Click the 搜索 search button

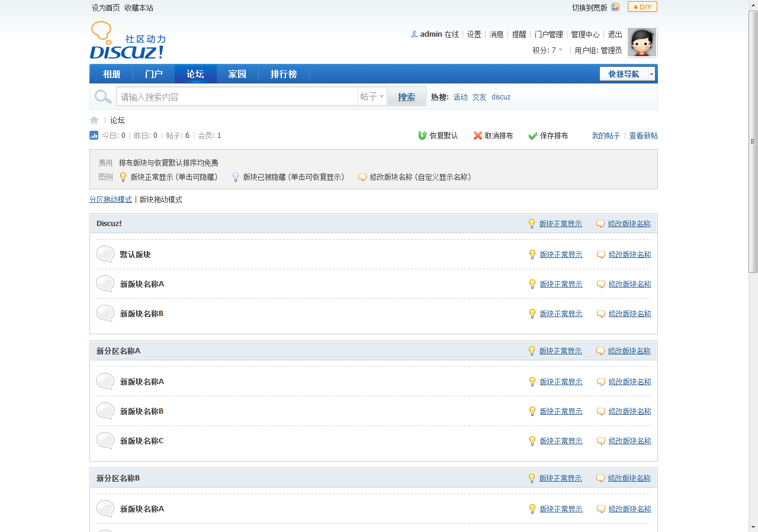point(406,97)
